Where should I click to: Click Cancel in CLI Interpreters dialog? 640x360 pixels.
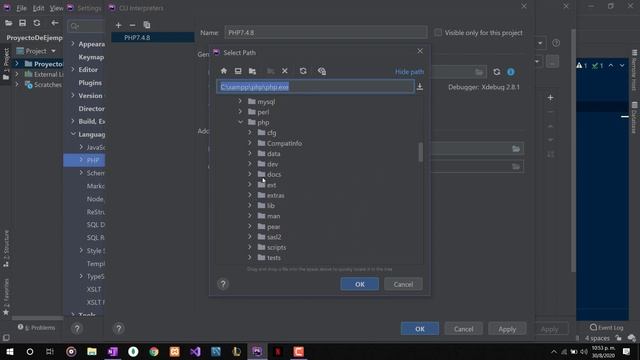464,329
